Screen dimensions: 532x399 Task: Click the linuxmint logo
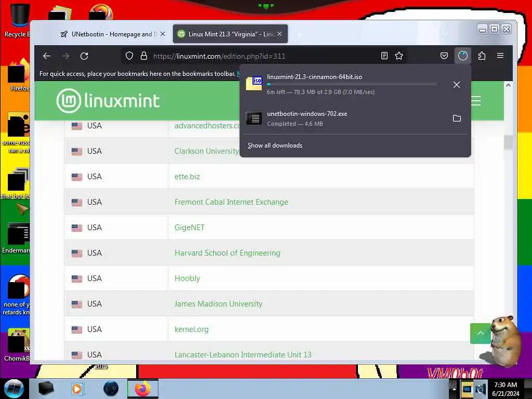click(108, 100)
